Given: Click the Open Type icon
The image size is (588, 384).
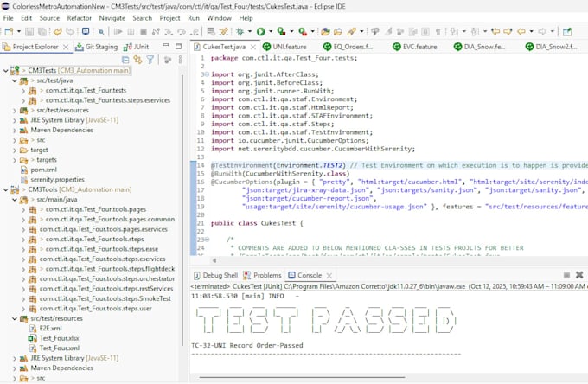Looking at the screenshot, I should (x=325, y=31).
